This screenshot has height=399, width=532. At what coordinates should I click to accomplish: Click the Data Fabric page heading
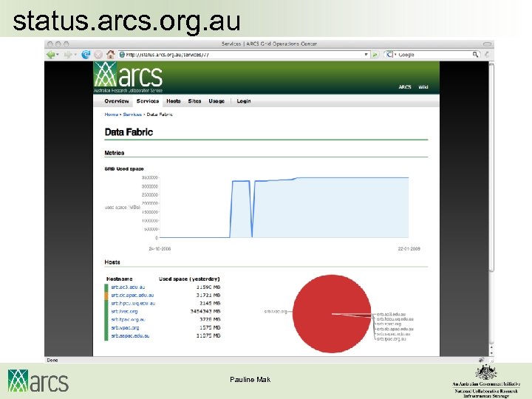[x=129, y=132]
